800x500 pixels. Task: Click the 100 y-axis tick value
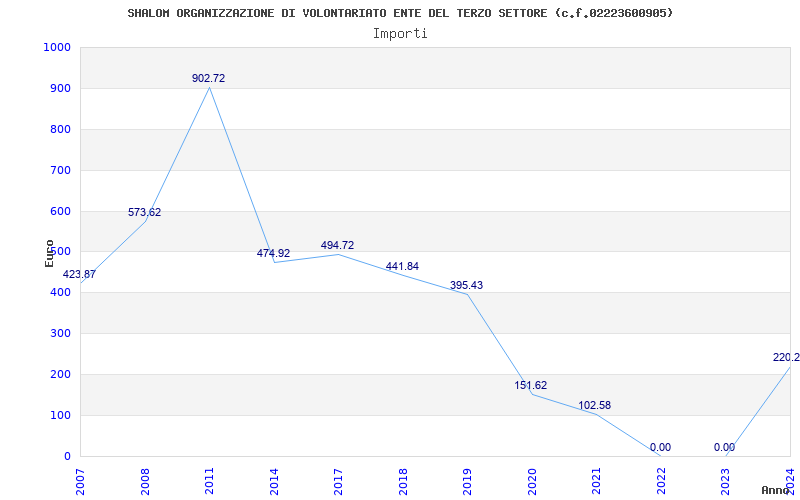coord(60,415)
